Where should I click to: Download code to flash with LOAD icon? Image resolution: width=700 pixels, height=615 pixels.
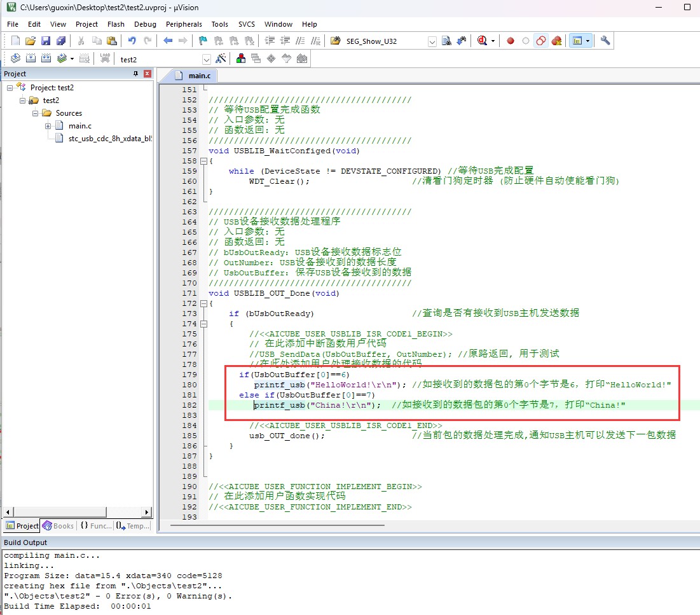click(105, 59)
